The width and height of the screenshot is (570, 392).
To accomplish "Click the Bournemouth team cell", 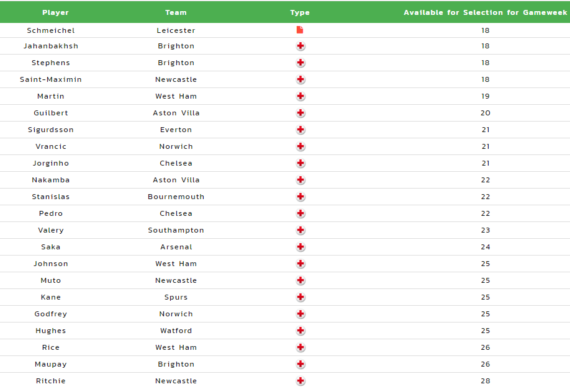I will coord(176,197).
